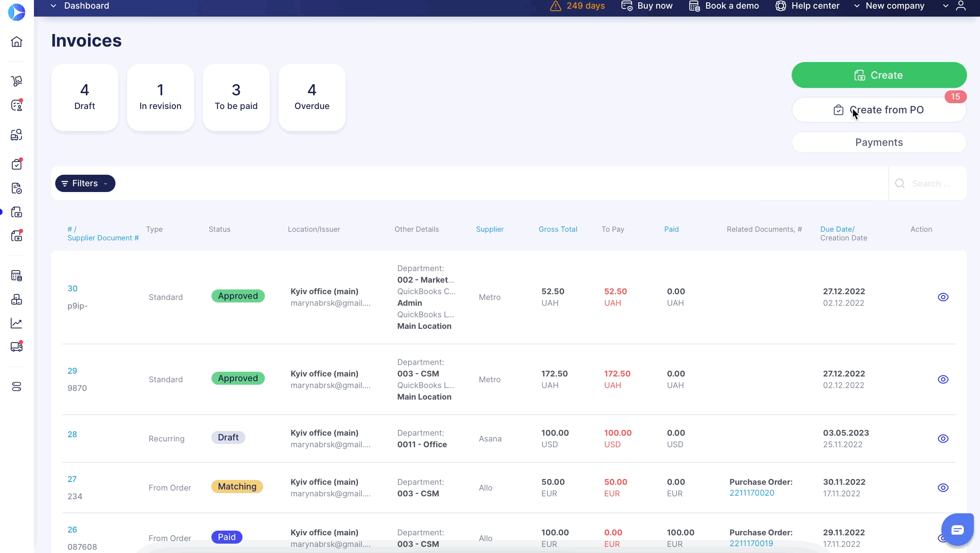Open the suppliers sidebar icon
This screenshot has width=980, height=553.
click(16, 135)
